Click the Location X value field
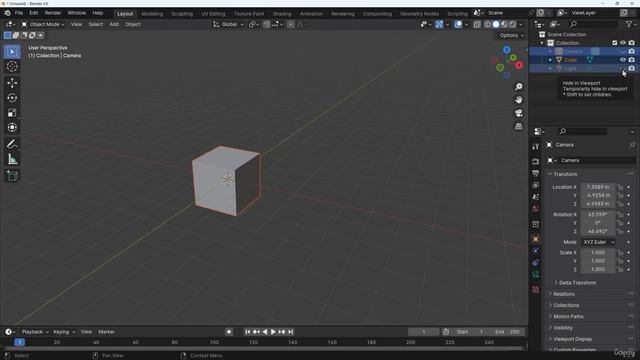 598,187
